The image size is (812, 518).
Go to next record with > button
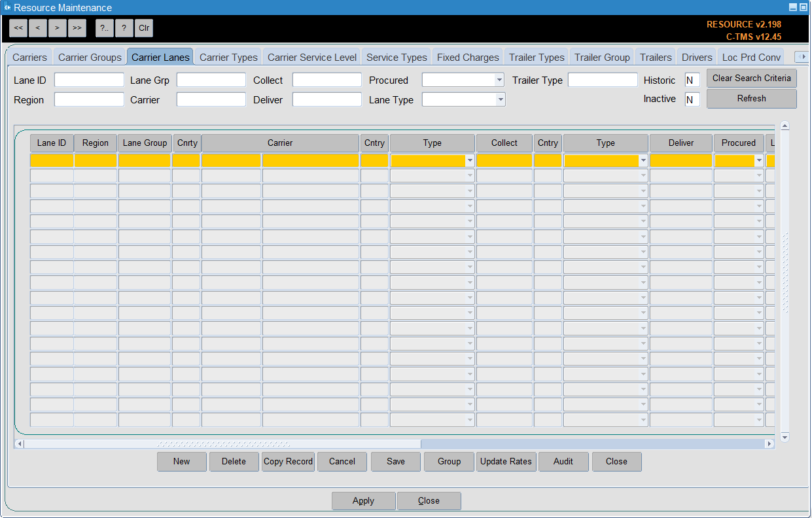[x=58, y=28]
